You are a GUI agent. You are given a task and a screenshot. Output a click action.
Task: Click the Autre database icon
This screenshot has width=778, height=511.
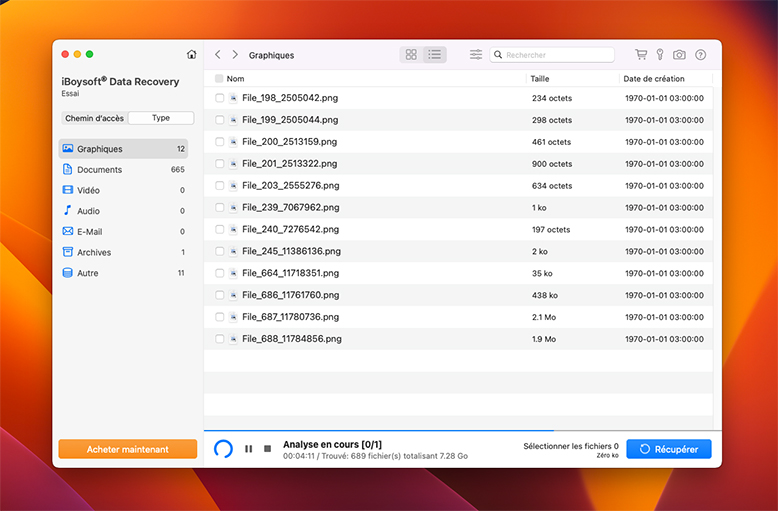click(x=67, y=273)
